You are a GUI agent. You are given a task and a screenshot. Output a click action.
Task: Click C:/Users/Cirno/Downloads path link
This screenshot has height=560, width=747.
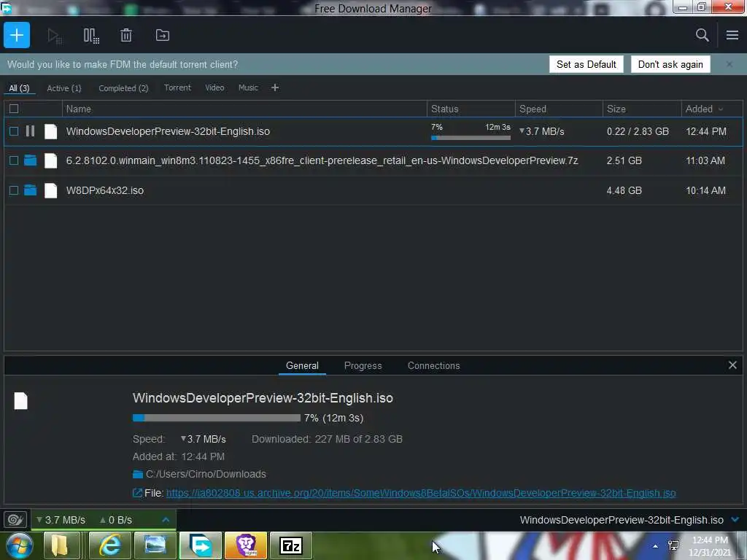click(206, 474)
